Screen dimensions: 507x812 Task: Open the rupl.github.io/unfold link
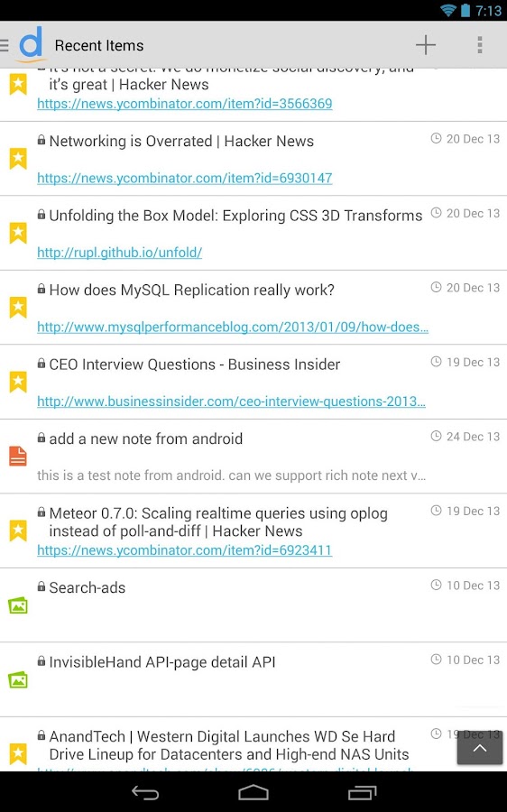(x=120, y=253)
